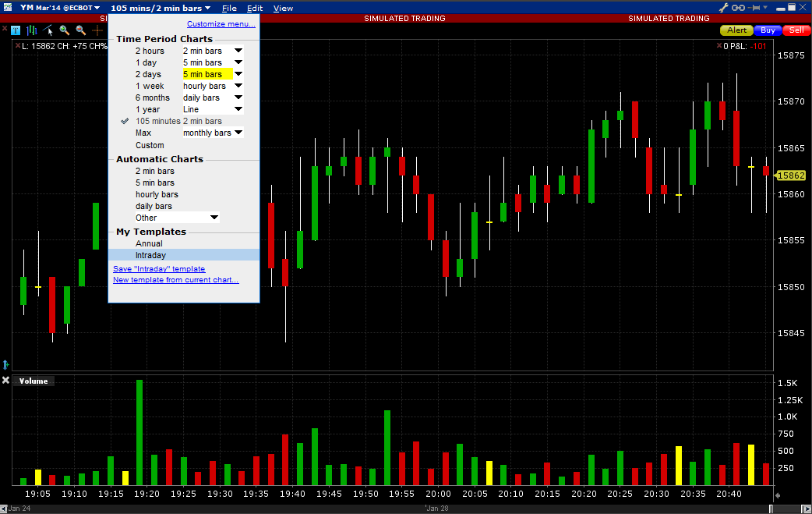
Task: Click the tallest green volume bar at 19:19
Action: [139, 433]
